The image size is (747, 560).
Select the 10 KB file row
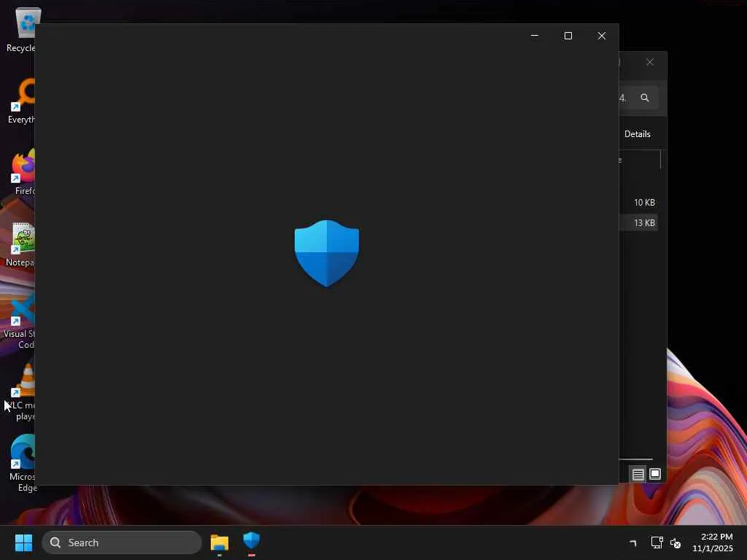(x=638, y=203)
